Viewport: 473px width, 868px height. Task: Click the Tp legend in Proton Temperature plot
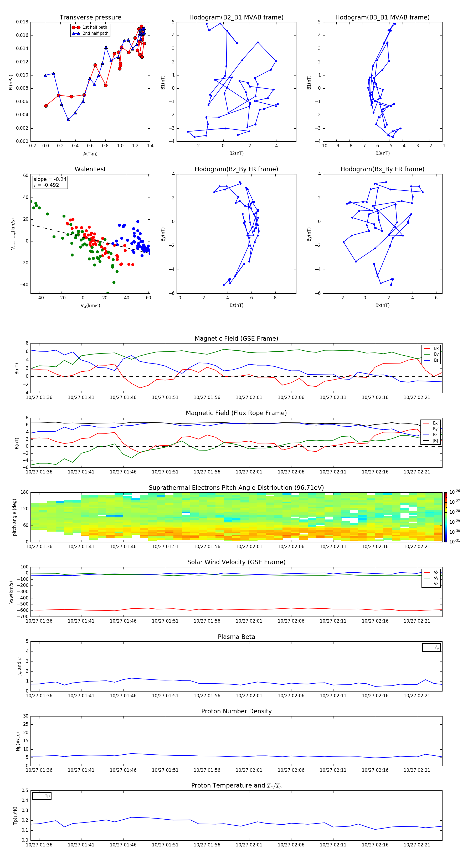42,796
